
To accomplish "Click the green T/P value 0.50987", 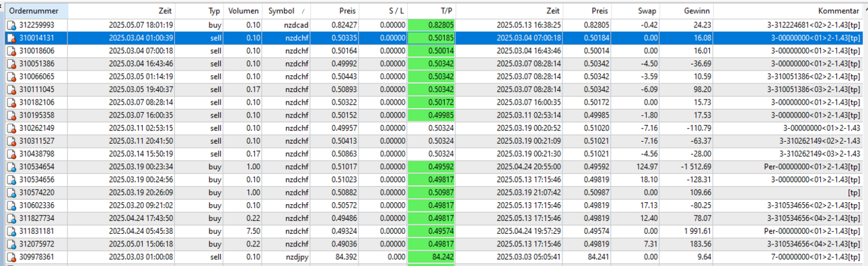I will tap(432, 192).
